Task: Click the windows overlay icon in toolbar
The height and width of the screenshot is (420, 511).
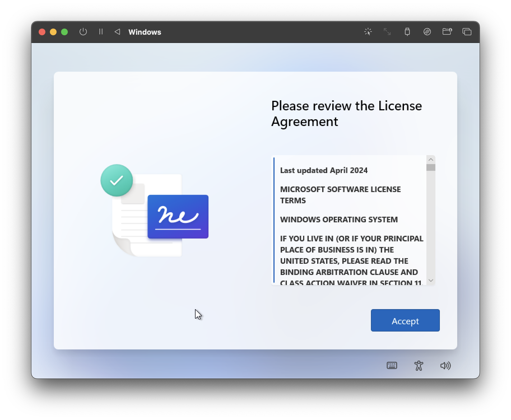Action: point(467,32)
